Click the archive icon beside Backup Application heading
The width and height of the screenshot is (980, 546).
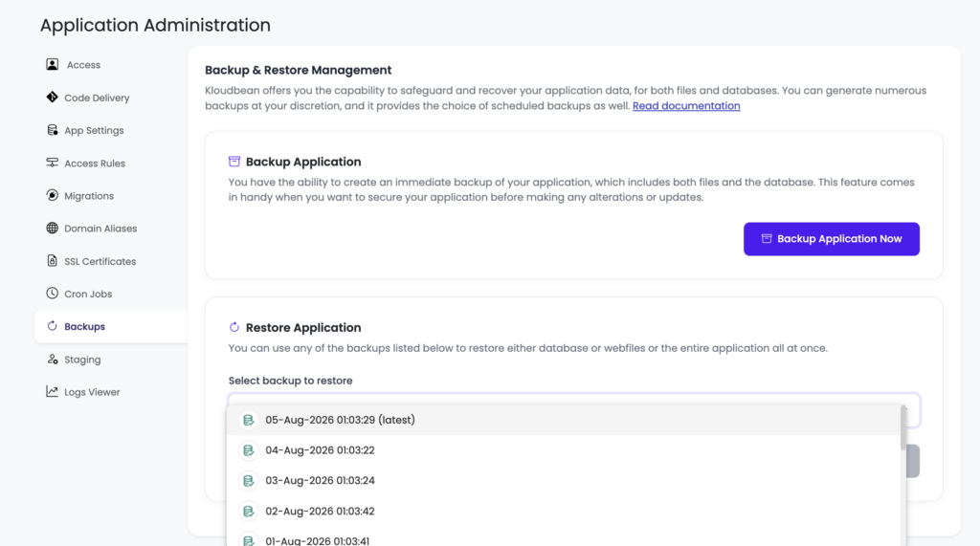[x=234, y=162]
